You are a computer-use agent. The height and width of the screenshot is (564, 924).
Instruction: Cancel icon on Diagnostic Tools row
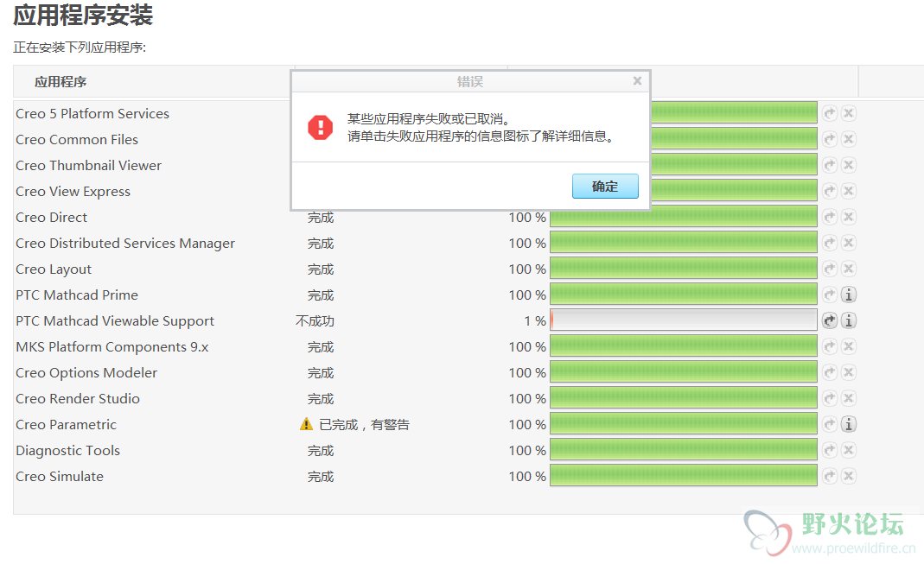849,450
